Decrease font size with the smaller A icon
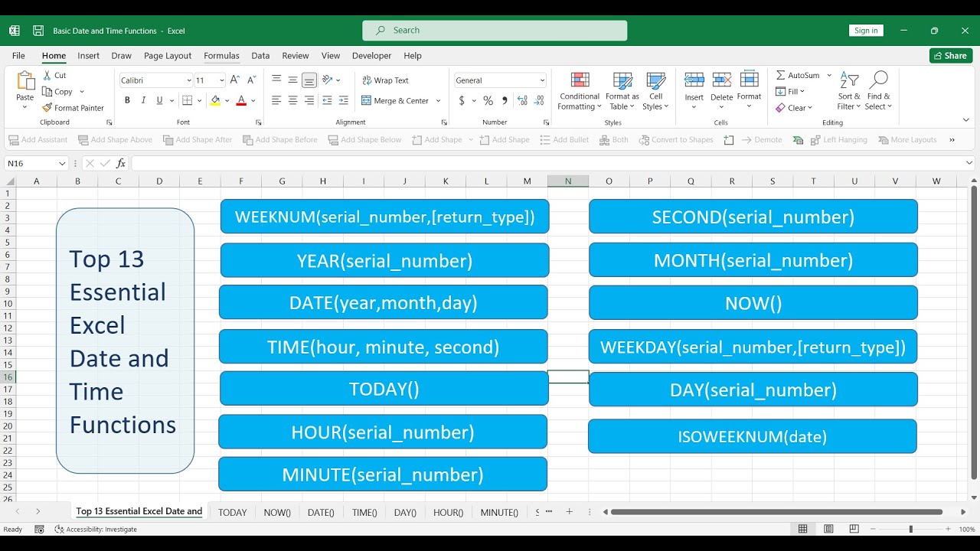The image size is (980, 551). coord(252,80)
